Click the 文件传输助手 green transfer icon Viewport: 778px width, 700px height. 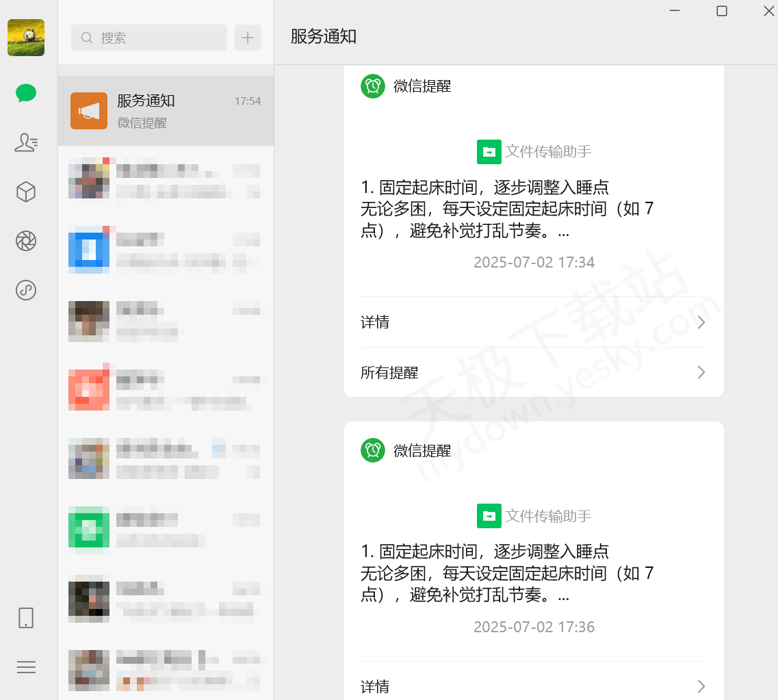point(489,151)
